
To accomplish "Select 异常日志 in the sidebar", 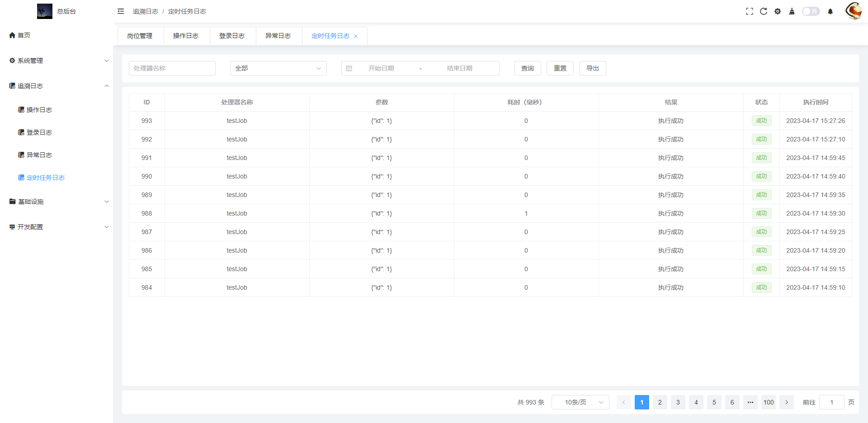I will 39,155.
